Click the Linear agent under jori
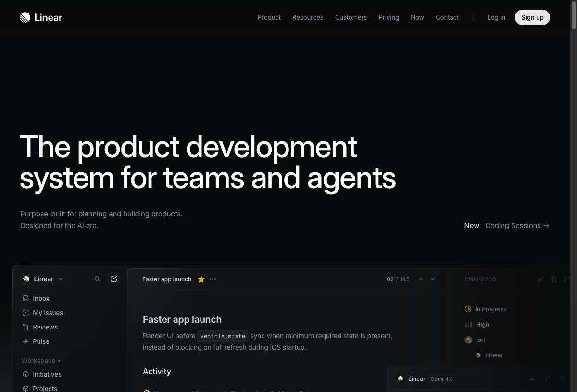 pos(489,355)
